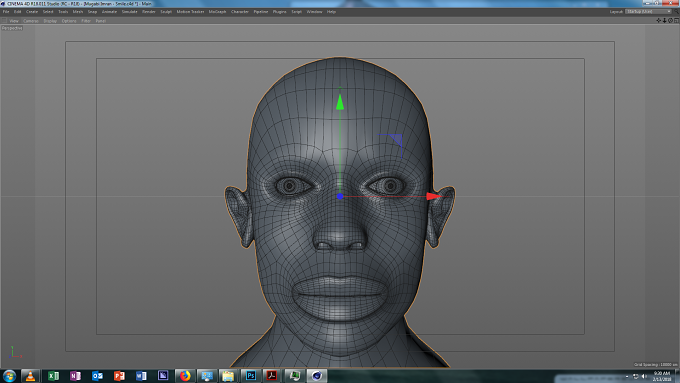This screenshot has width=680, height=383.
Task: Open the viewport Filter menu
Action: [86, 21]
